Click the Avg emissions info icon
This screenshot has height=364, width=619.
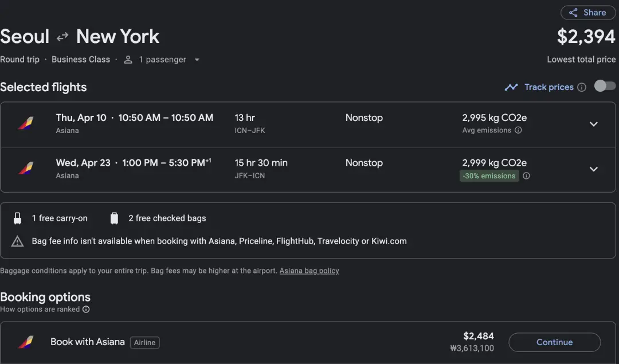518,131
